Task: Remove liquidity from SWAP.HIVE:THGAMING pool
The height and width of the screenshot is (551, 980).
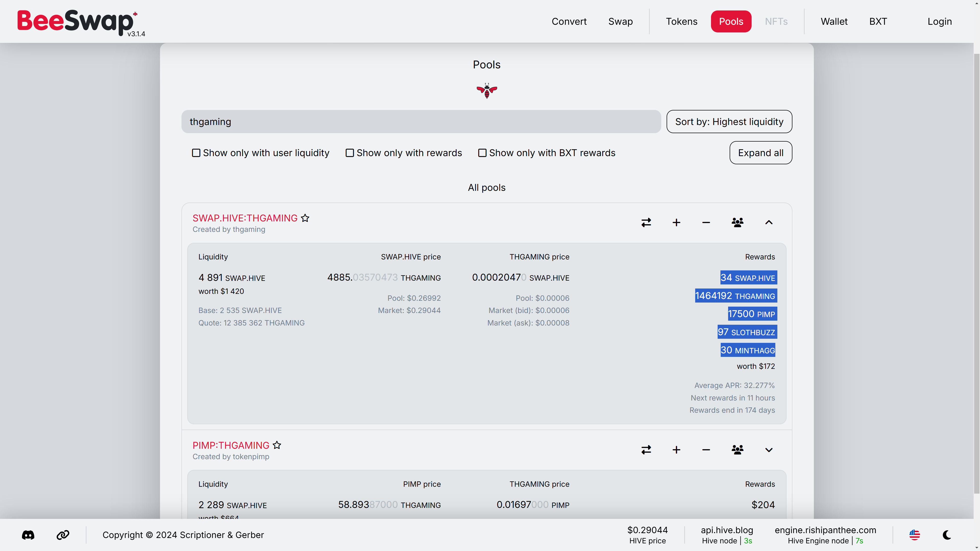Action: pyautogui.click(x=706, y=222)
